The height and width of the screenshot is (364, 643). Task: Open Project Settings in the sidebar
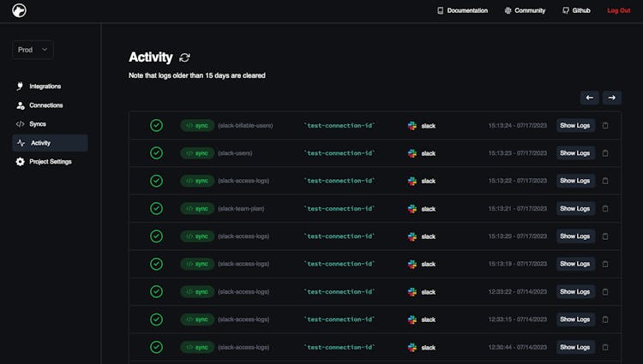click(x=51, y=162)
